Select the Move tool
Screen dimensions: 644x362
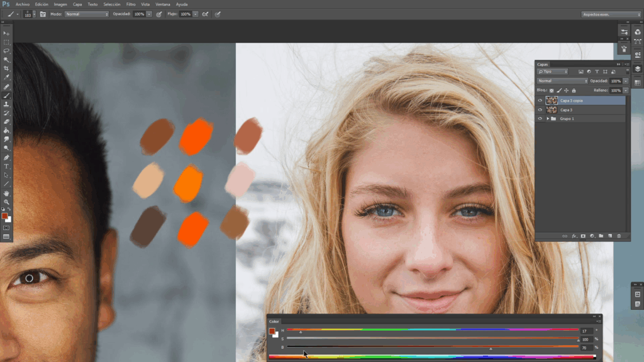coord(6,33)
